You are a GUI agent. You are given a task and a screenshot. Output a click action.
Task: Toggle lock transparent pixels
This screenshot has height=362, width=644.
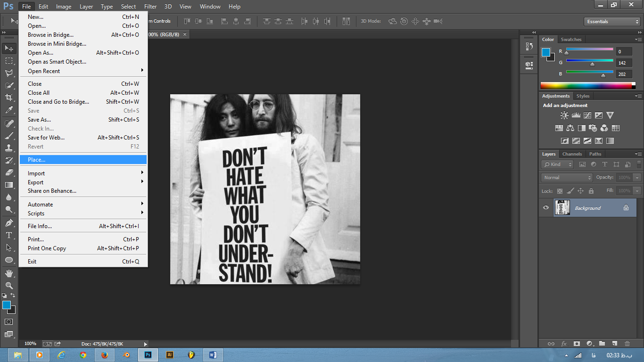(560, 191)
